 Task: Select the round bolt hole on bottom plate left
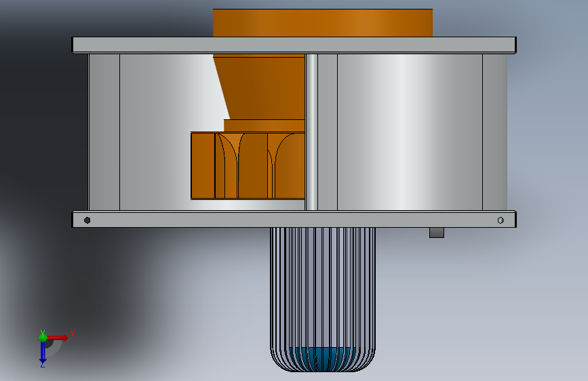(x=87, y=220)
